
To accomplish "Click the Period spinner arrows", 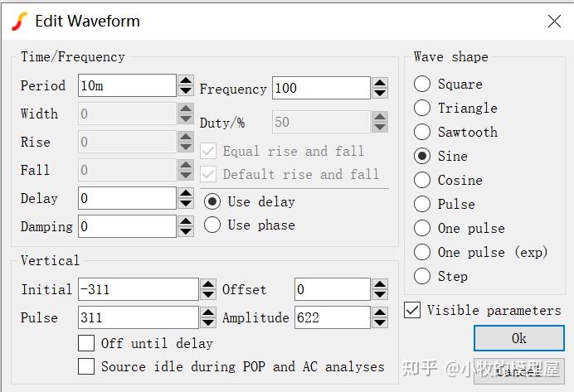I will 186,85.
